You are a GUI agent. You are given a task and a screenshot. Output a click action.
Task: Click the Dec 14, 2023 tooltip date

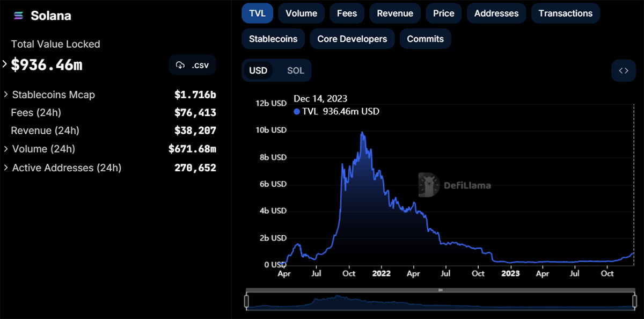click(320, 99)
